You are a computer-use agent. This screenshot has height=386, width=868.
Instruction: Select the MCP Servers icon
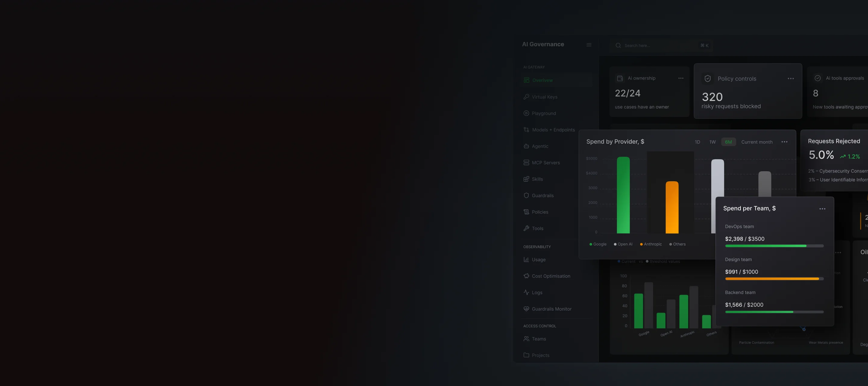coord(526,163)
